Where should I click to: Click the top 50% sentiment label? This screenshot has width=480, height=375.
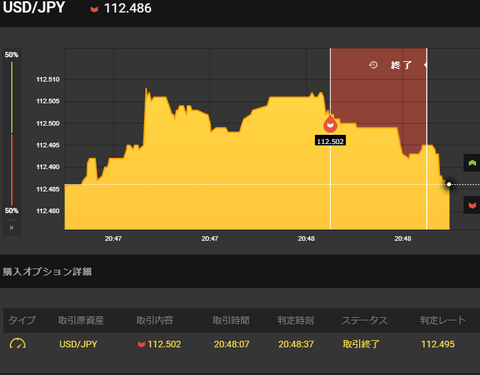pos(12,55)
